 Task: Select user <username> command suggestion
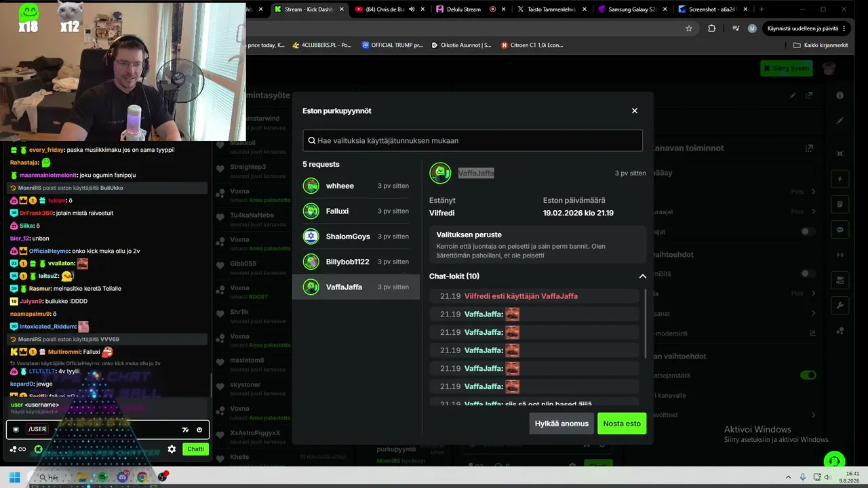(108, 407)
